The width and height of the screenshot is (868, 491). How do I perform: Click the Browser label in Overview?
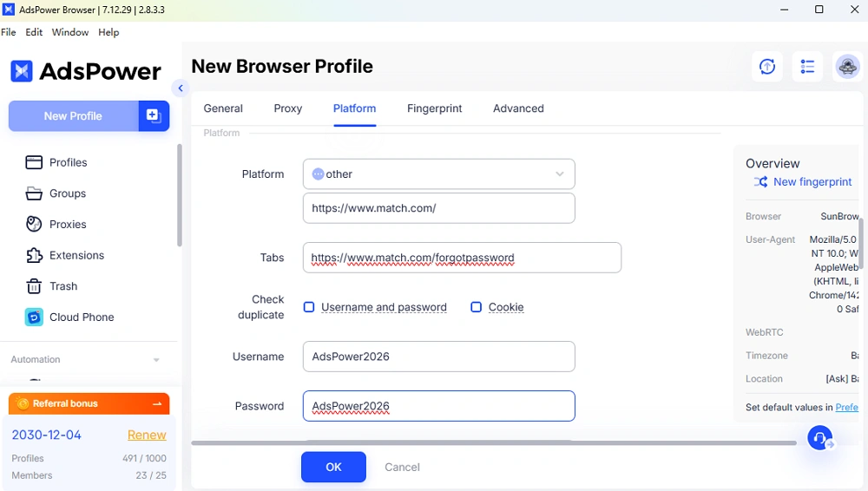point(763,216)
